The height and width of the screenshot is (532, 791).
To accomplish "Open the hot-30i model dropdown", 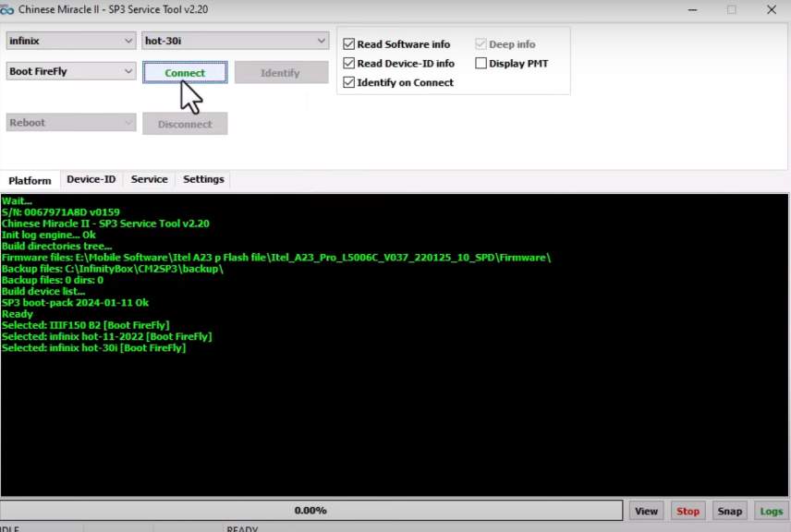I will point(235,41).
